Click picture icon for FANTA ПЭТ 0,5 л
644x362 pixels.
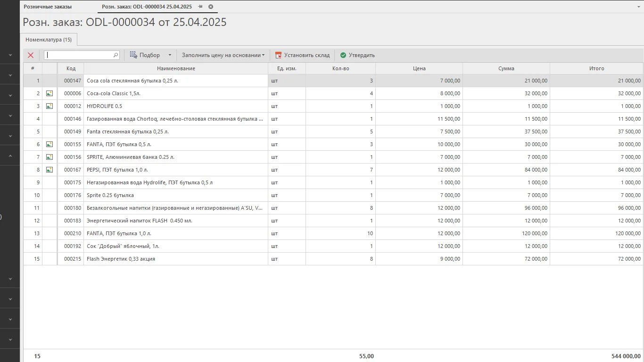pos(50,144)
